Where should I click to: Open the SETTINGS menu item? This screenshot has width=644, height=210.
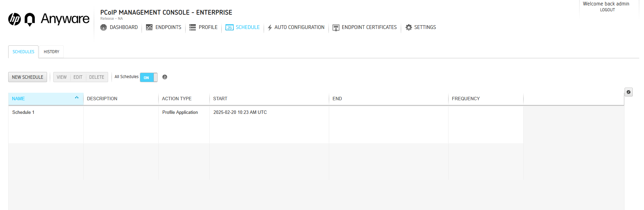(x=425, y=27)
